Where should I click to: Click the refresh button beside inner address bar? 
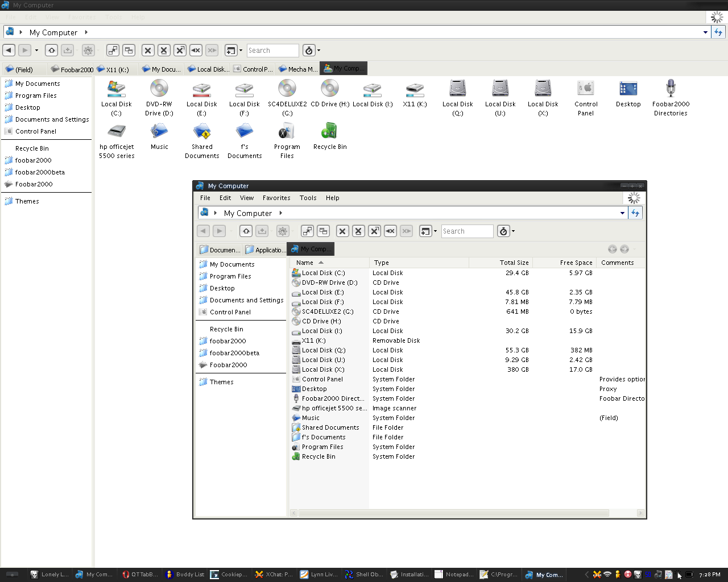pyautogui.click(x=635, y=213)
